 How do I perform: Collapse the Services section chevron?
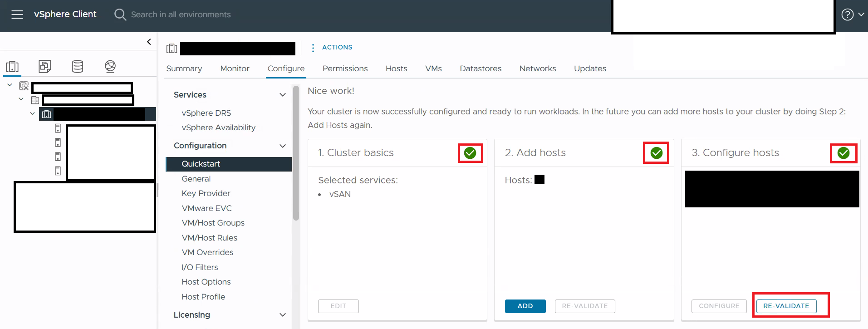283,95
